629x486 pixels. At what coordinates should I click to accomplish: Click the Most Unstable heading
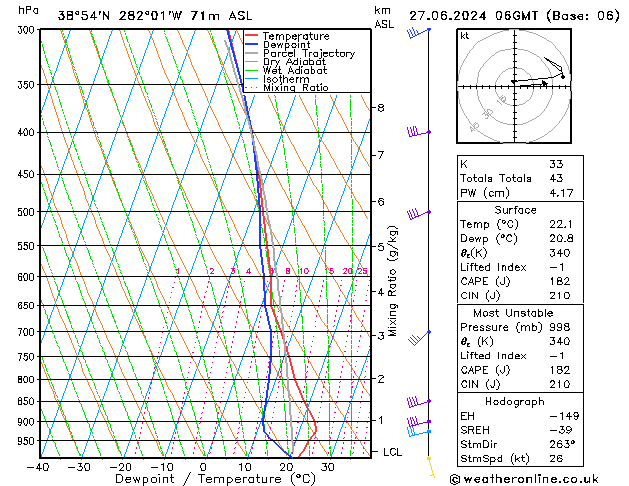coord(513,313)
